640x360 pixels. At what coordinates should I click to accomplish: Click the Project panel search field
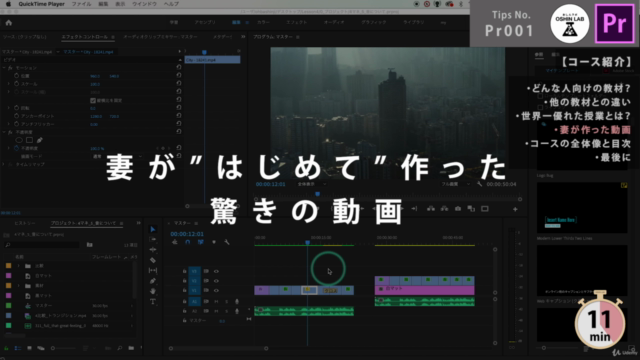[42, 244]
